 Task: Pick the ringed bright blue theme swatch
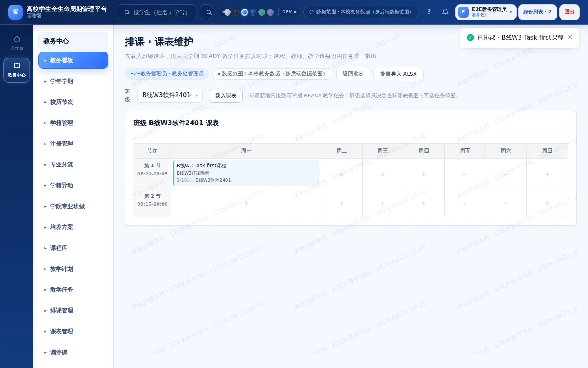pos(245,12)
